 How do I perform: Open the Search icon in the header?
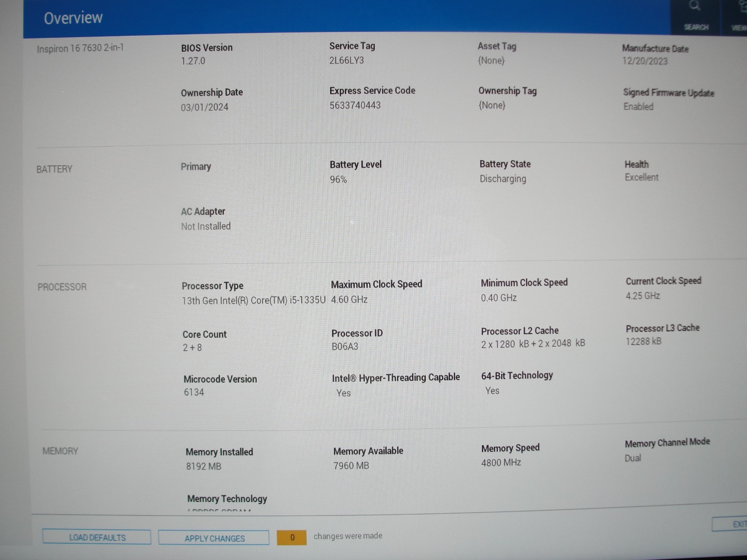pyautogui.click(x=695, y=16)
